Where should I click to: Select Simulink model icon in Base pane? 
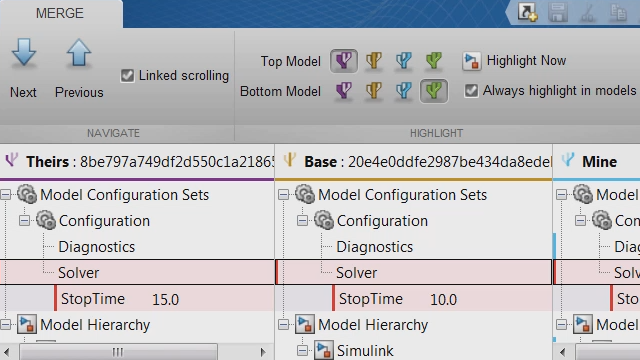click(x=324, y=350)
